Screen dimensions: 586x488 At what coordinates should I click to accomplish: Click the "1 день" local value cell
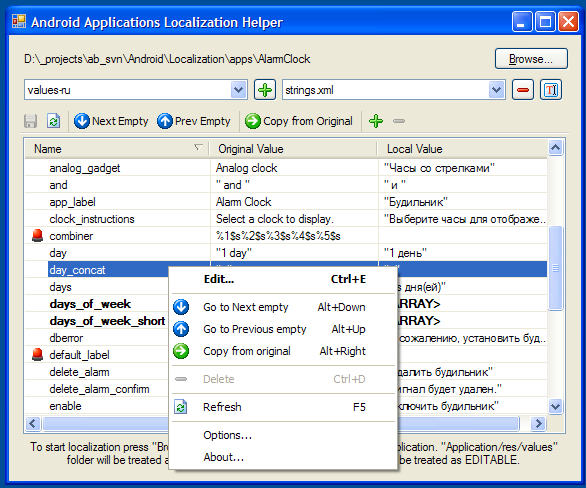pyautogui.click(x=463, y=253)
